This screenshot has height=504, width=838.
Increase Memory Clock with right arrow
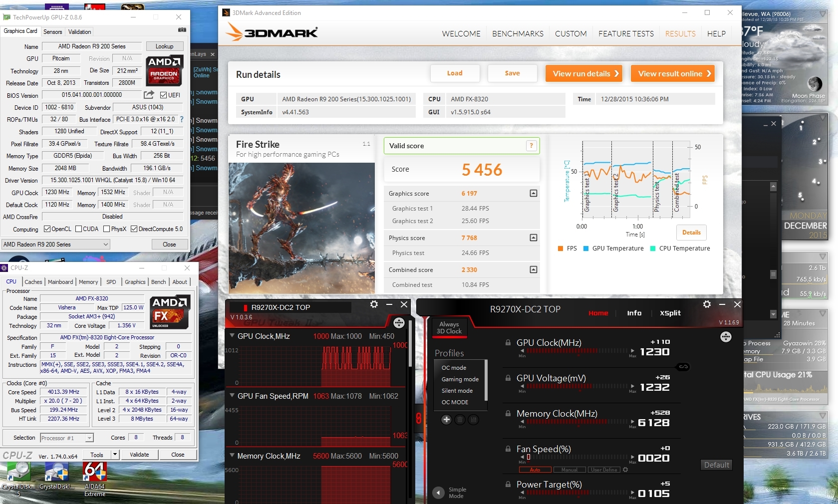[632, 422]
